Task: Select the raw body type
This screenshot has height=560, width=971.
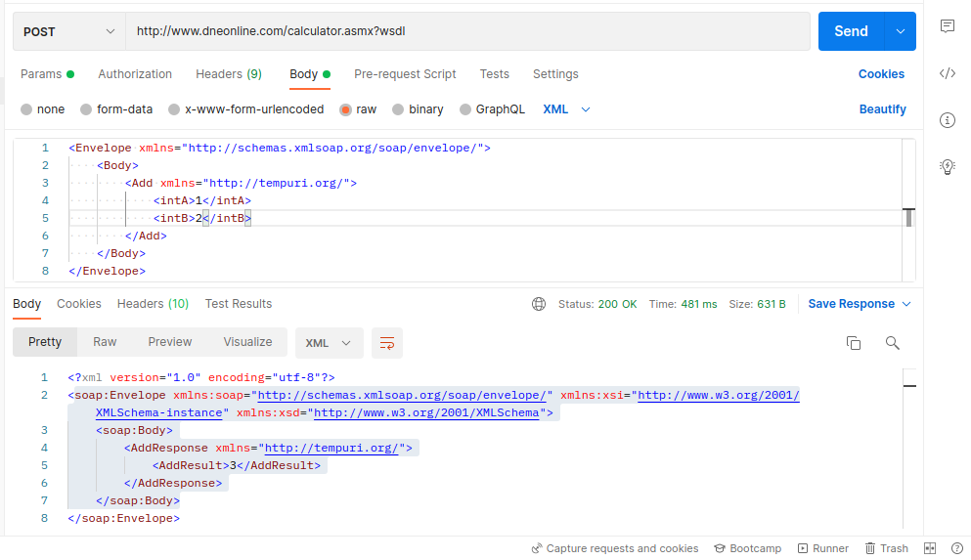Action: tap(358, 109)
